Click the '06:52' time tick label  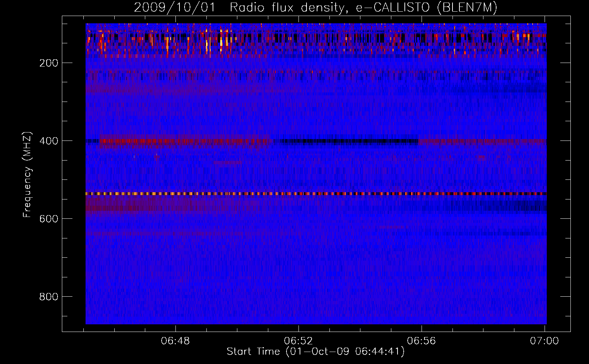[299, 341]
